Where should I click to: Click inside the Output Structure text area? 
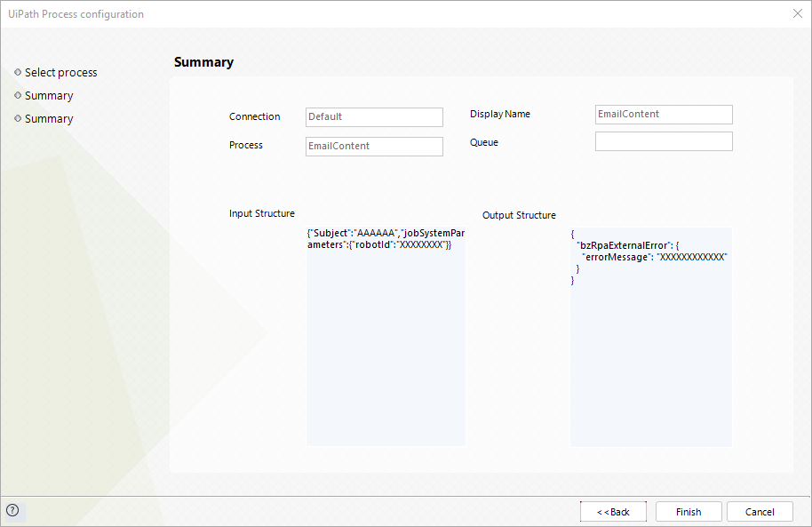pyautogui.click(x=651, y=337)
